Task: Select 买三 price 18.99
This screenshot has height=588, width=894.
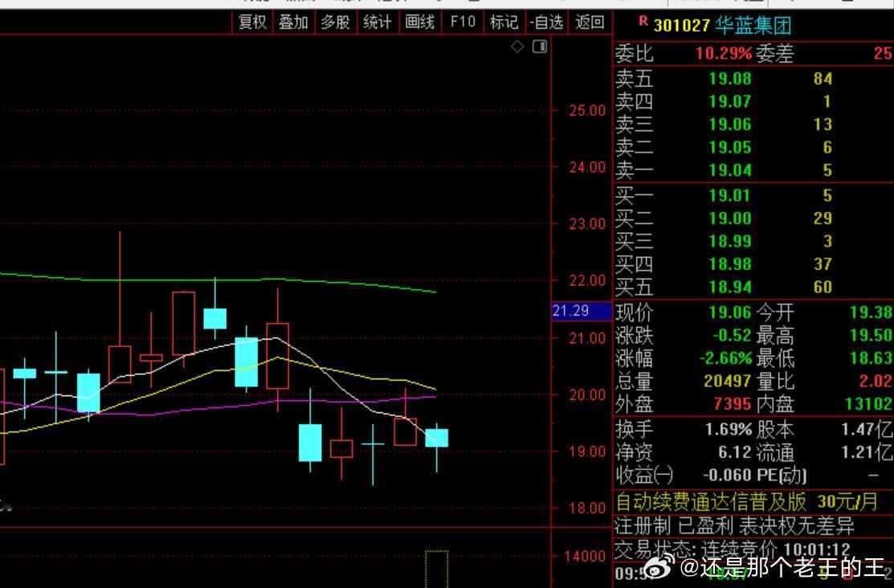Action: click(730, 241)
